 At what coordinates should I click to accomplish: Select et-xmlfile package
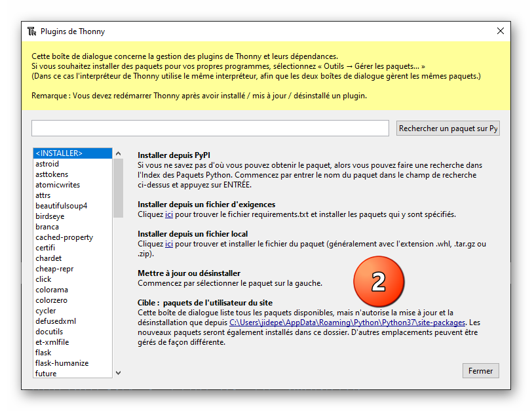pos(73,342)
